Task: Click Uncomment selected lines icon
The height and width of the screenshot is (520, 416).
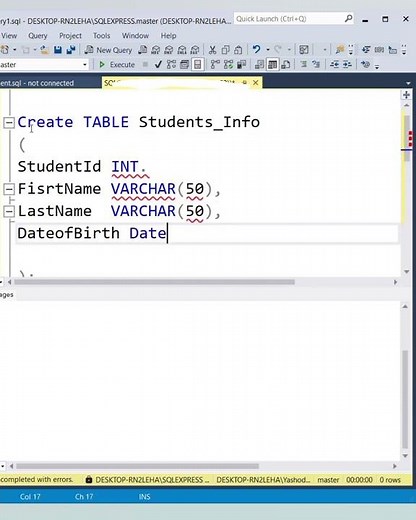Action: pos(316,64)
